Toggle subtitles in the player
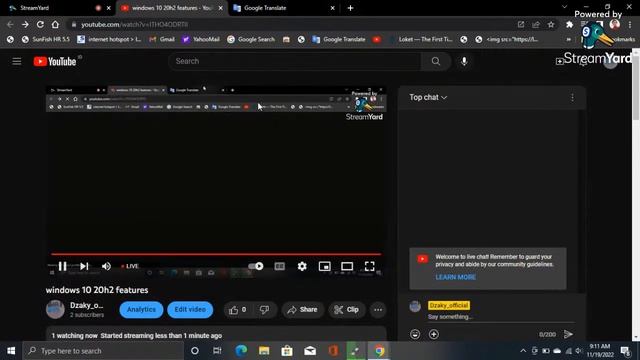Viewport: 640px width, 360px height. coord(280,266)
